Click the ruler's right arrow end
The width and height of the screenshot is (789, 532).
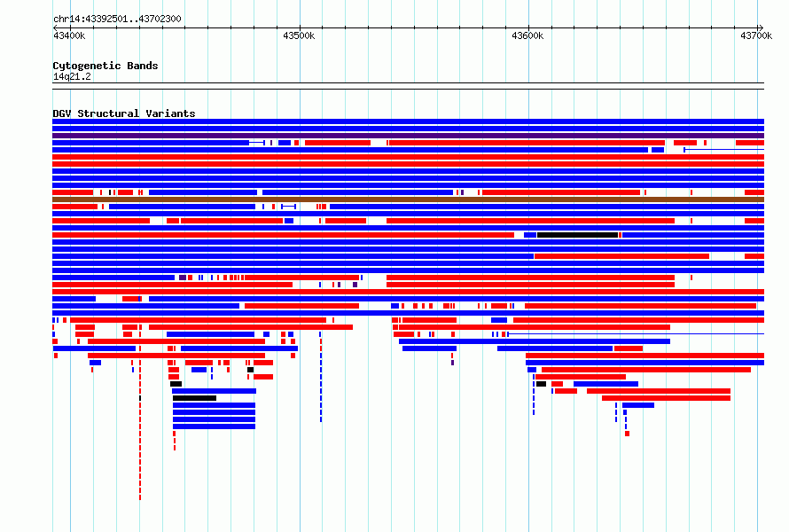(x=761, y=27)
